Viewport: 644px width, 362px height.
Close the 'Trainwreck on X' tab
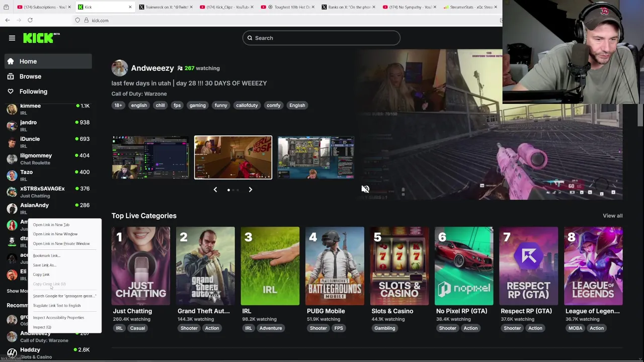click(x=191, y=7)
